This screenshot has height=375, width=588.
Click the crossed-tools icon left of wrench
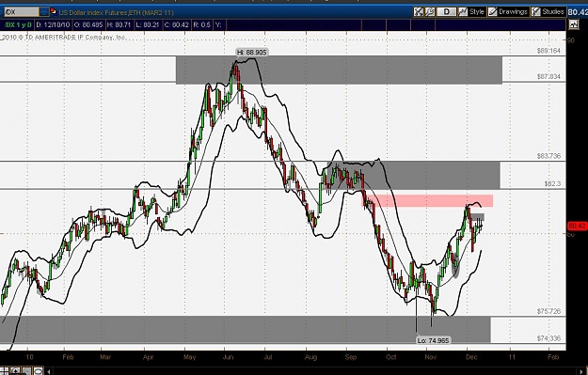coord(418,12)
